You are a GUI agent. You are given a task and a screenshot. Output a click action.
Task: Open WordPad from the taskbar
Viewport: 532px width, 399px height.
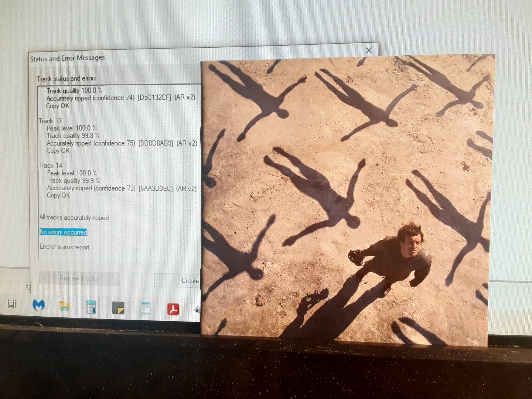[146, 308]
